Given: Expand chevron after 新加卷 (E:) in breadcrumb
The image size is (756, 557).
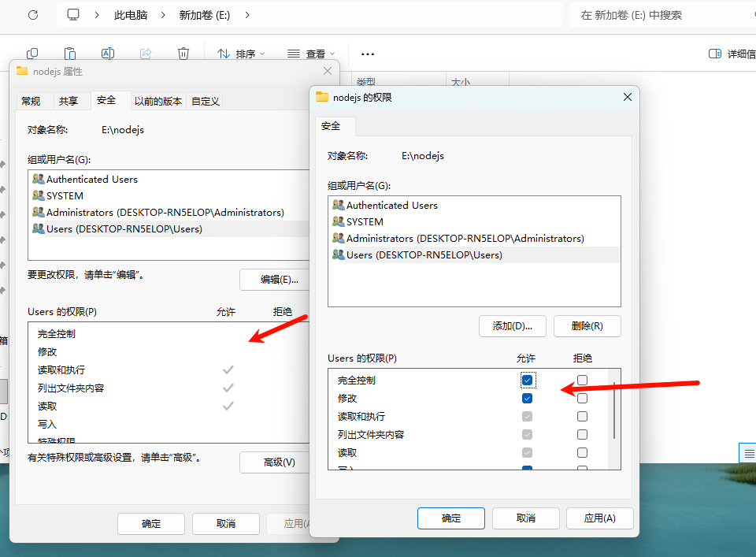Looking at the screenshot, I should coord(247,15).
